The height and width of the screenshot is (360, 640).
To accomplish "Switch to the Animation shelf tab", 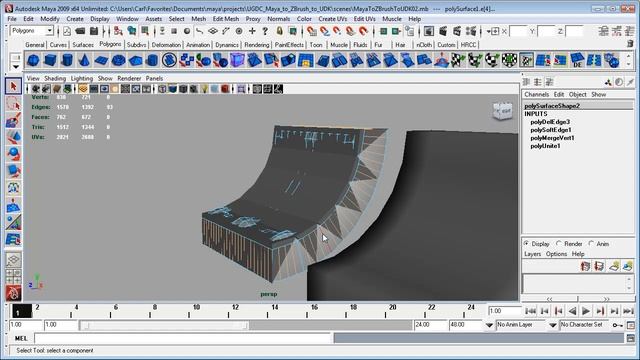I will click(198, 45).
